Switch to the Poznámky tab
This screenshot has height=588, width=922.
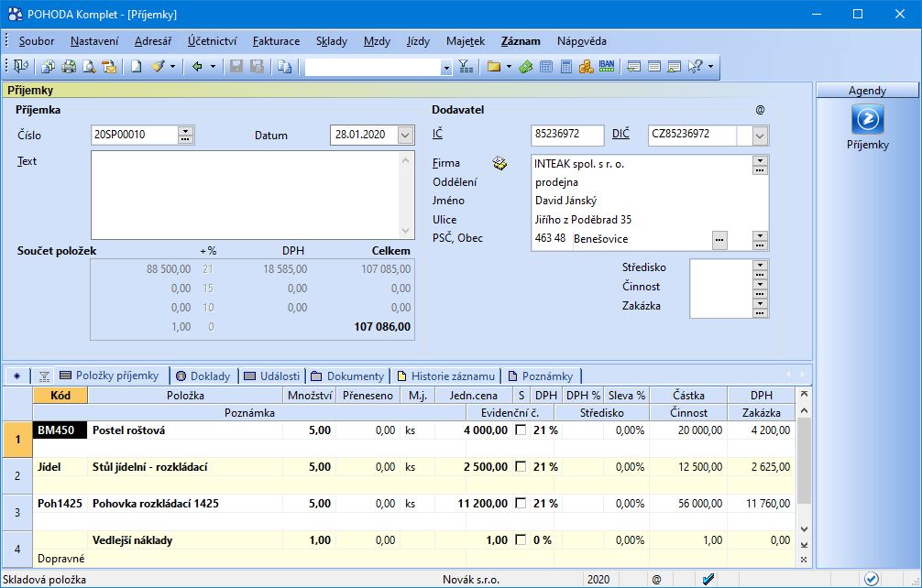[541, 376]
